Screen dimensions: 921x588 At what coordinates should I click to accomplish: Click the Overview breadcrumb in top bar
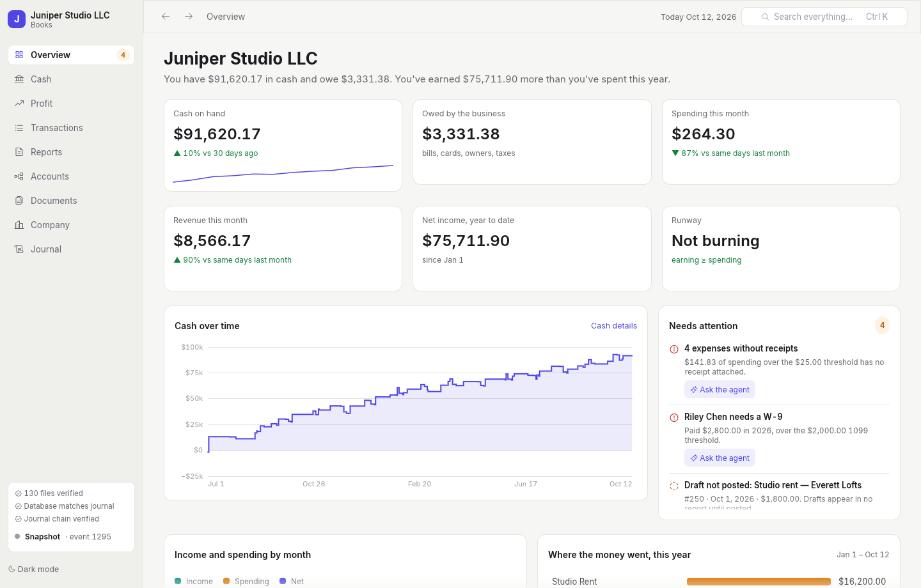click(x=226, y=17)
